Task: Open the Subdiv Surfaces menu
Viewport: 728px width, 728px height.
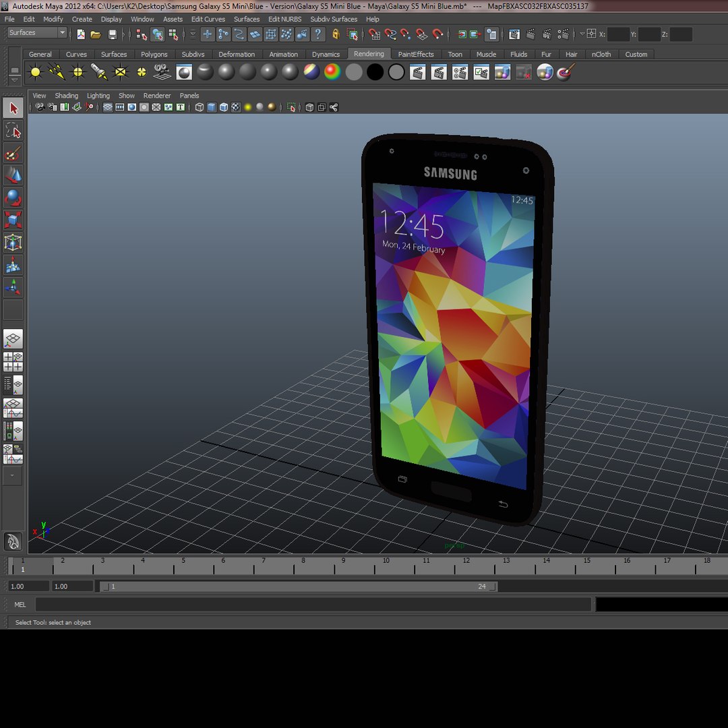Action: pos(334,19)
